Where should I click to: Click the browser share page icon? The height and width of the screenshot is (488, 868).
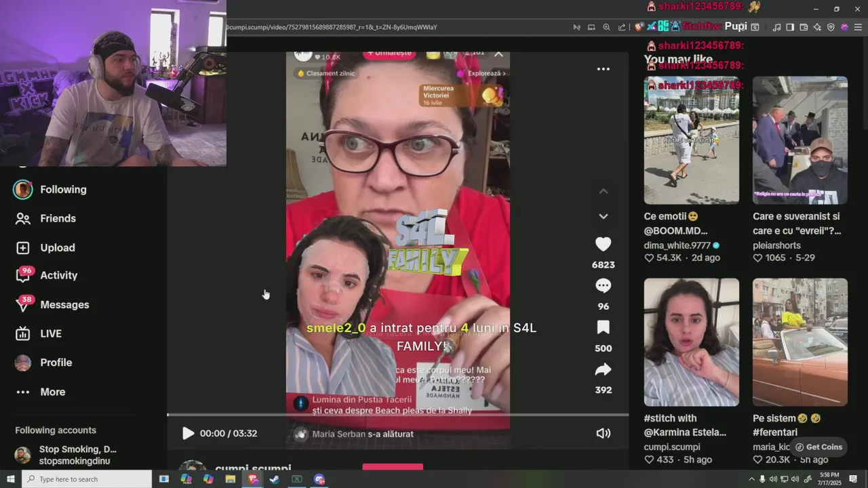click(x=622, y=27)
